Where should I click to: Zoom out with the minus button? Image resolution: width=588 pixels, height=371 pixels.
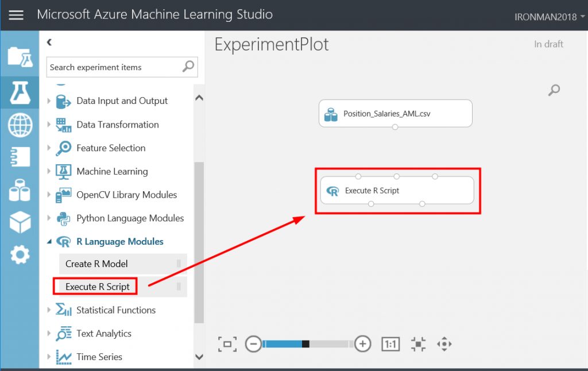point(253,344)
